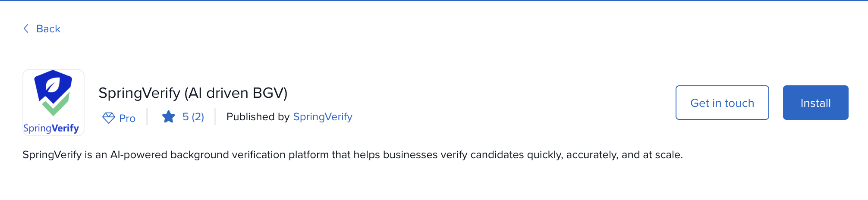Open the SpringVerify publisher link
Screen dimensions: 868x200
[323, 117]
